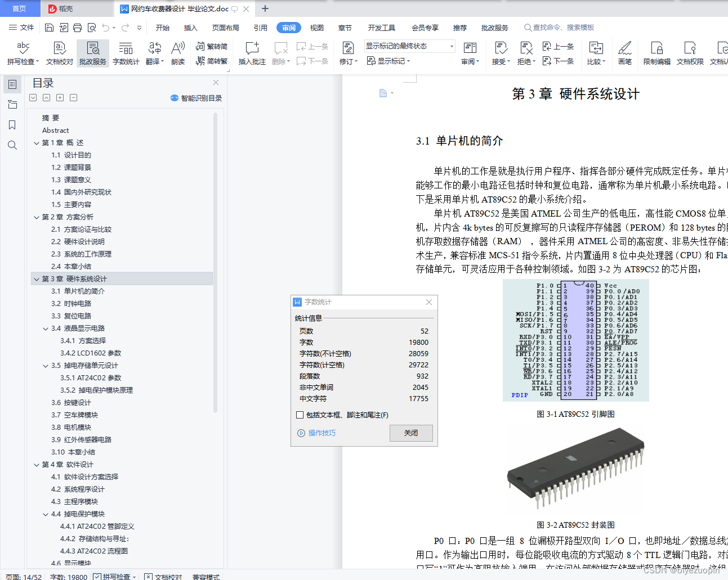Open the 显示标记的最终状态 dropdown

(409, 46)
